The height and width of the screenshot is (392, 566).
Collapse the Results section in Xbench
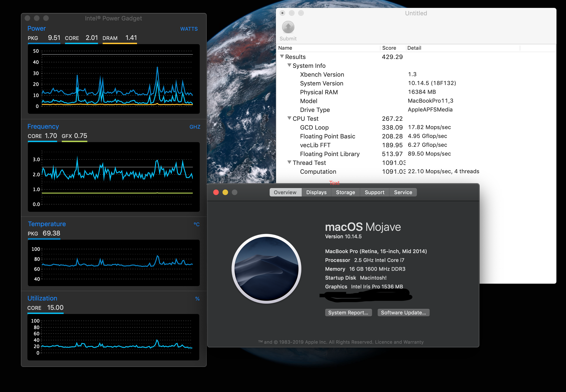tap(282, 57)
